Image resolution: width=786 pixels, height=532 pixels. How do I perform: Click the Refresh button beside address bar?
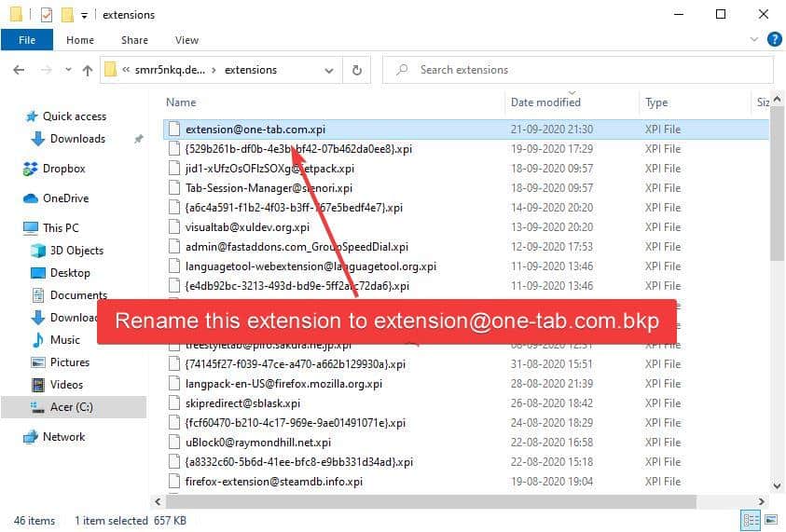[x=356, y=70]
